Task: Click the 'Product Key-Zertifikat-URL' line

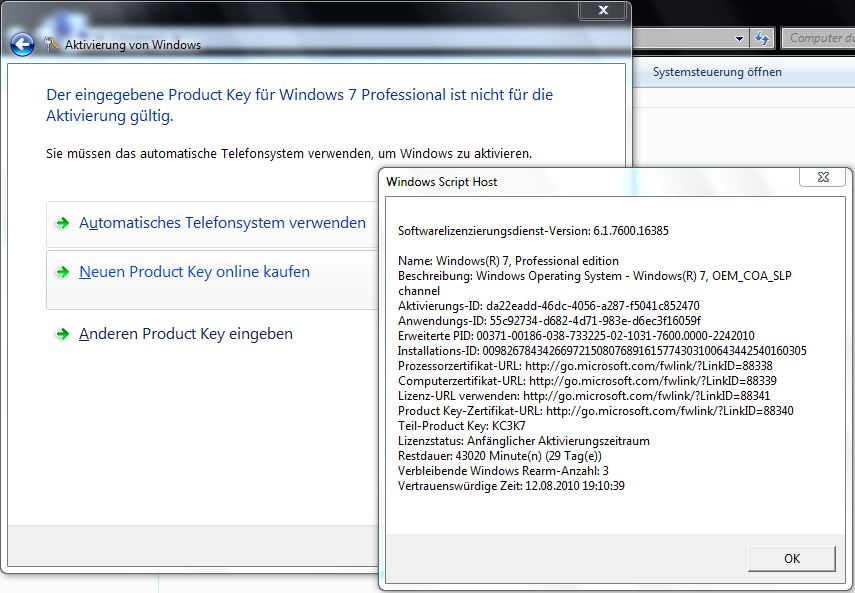Action: [x=595, y=410]
